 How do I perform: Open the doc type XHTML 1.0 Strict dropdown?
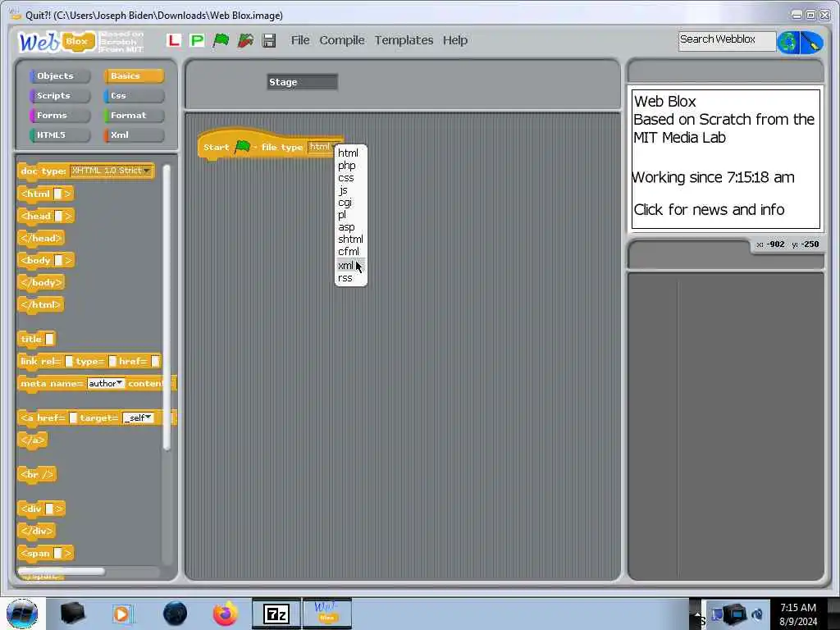(111, 171)
